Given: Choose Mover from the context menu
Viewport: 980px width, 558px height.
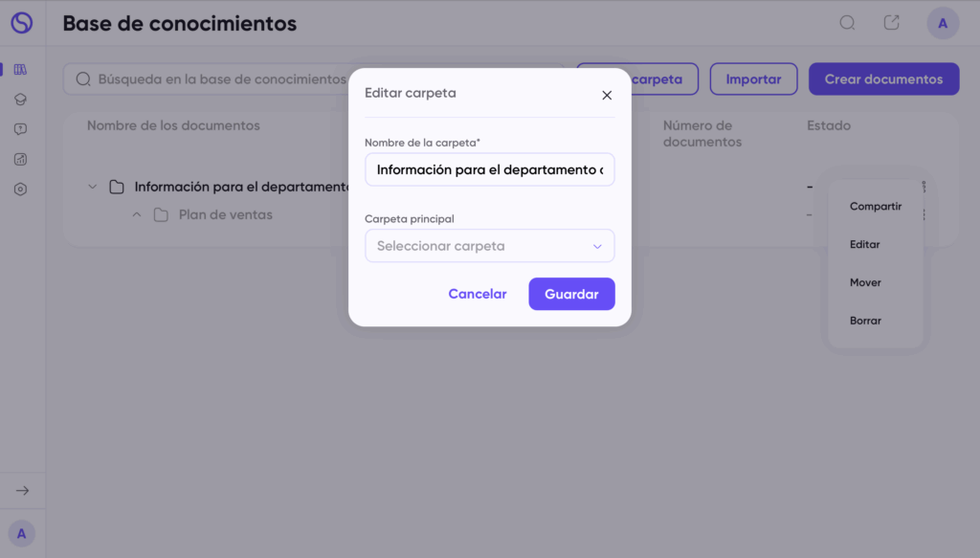Looking at the screenshot, I should click(x=865, y=282).
